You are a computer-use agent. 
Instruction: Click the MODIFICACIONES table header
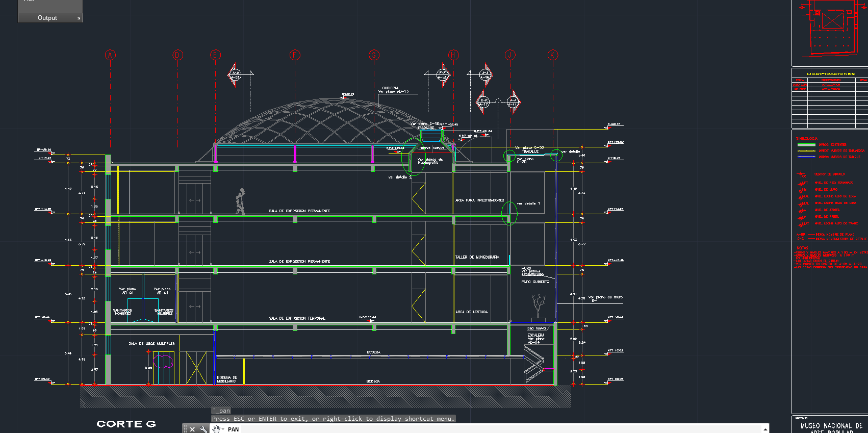tap(830, 74)
